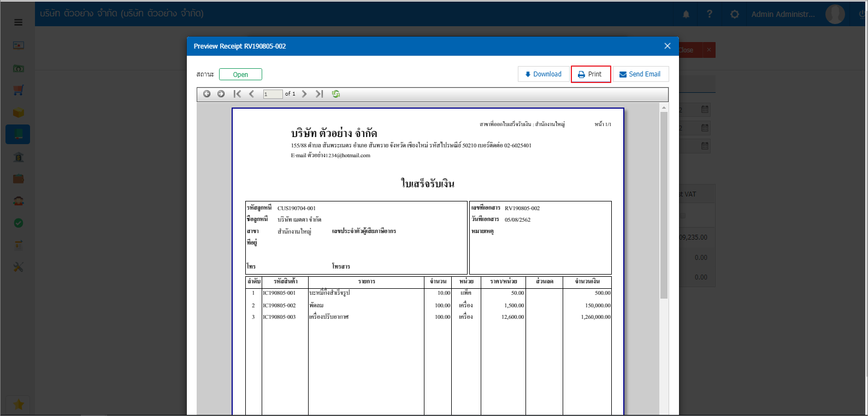
Task: Navigate back in the report viewer history
Action: click(207, 94)
